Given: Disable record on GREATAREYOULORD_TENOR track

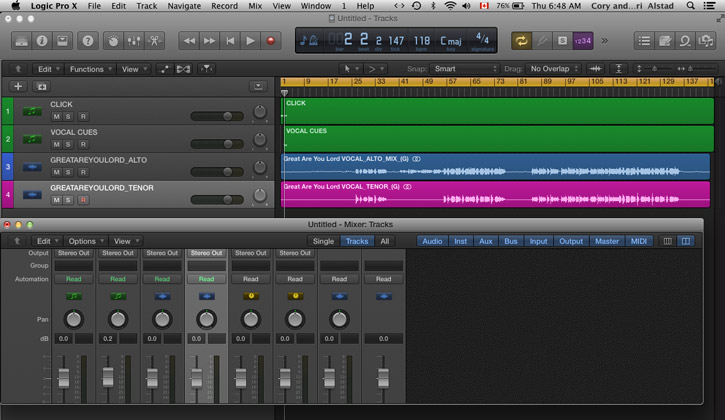Looking at the screenshot, I should click(x=83, y=200).
